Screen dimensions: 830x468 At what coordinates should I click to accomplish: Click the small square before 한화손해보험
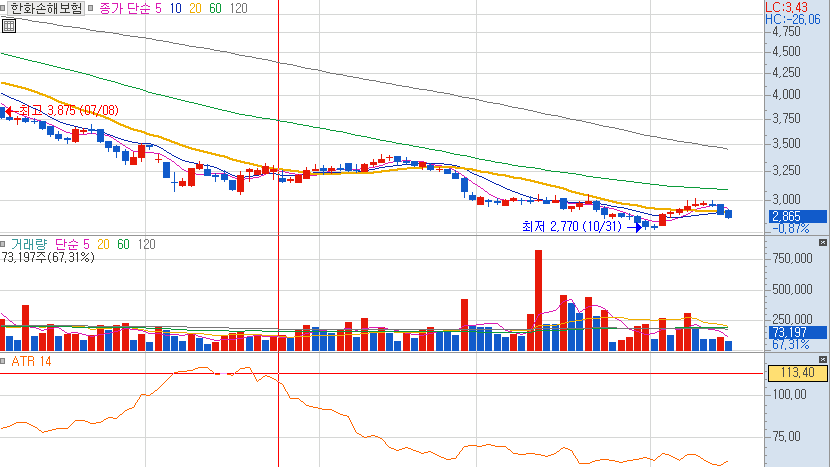[x=3, y=8]
